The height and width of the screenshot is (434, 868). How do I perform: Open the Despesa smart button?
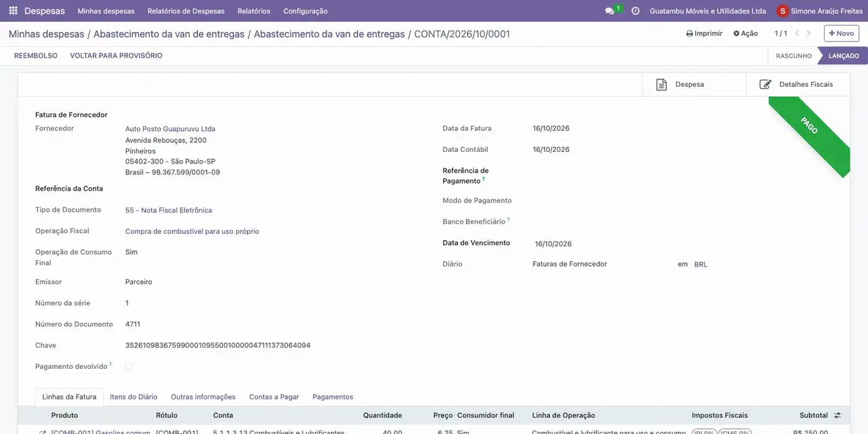click(694, 85)
